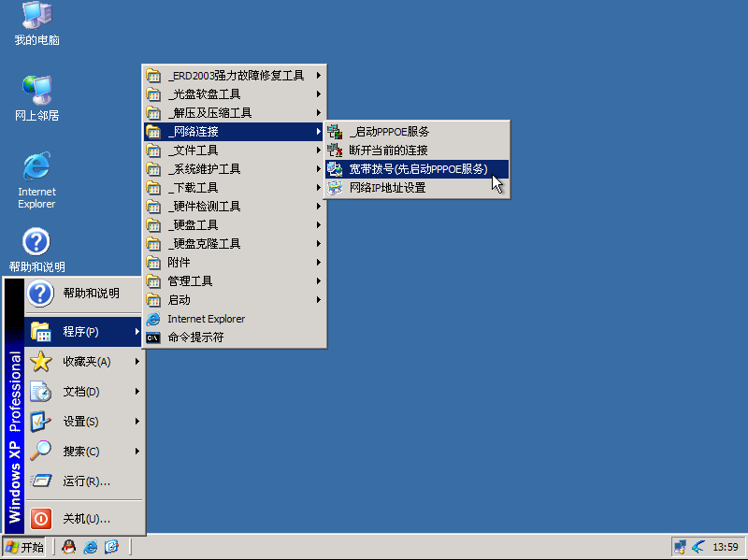Viewport: 748px width, 560px height.
Task: Click the third quick launch icon next to IE
Action: click(x=111, y=547)
